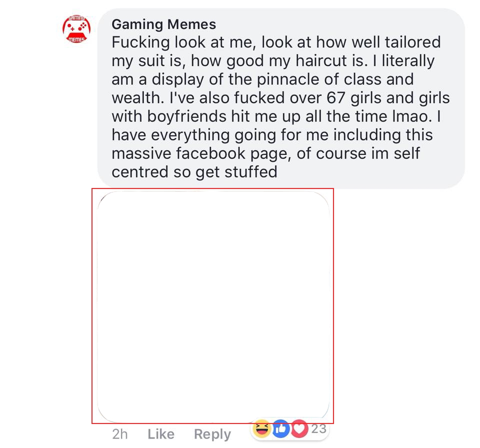Viewport: 480px width, 448px height.
Task: Like the Gaming Memes comment
Action: coord(161,434)
